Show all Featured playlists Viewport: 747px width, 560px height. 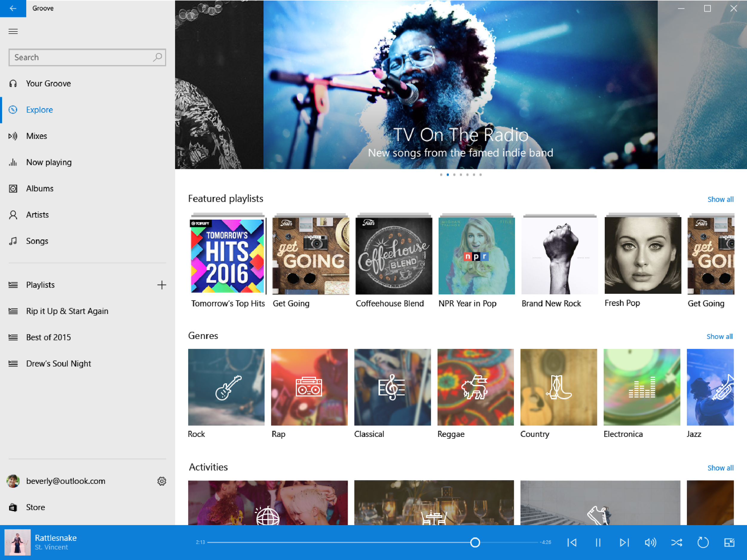pyautogui.click(x=720, y=199)
